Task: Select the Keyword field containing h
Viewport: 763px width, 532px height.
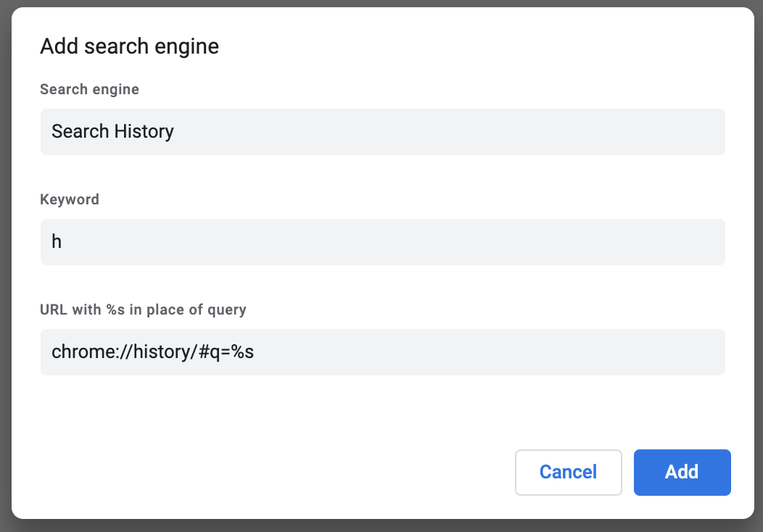Action: [x=382, y=241]
